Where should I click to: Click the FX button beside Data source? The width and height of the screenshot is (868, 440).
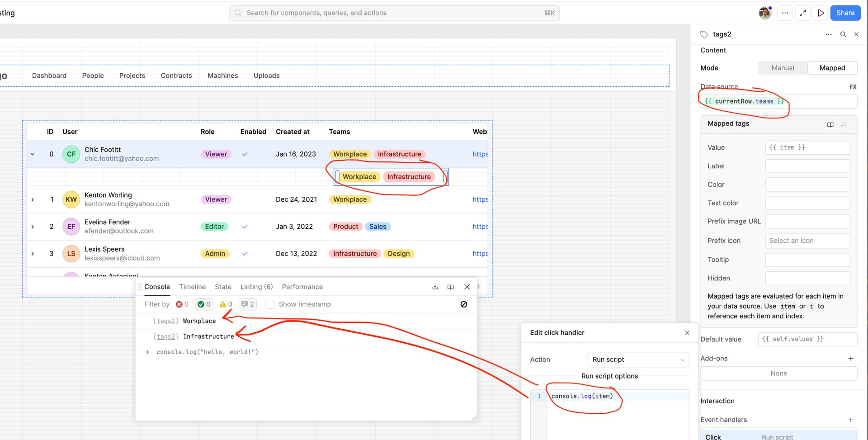tap(852, 87)
